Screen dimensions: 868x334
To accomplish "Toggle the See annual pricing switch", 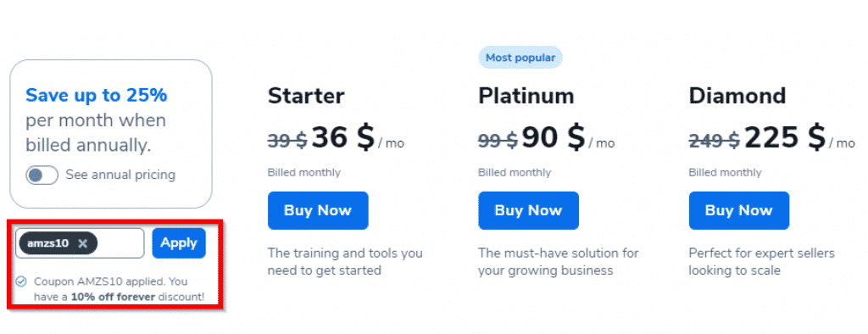I will [42, 175].
